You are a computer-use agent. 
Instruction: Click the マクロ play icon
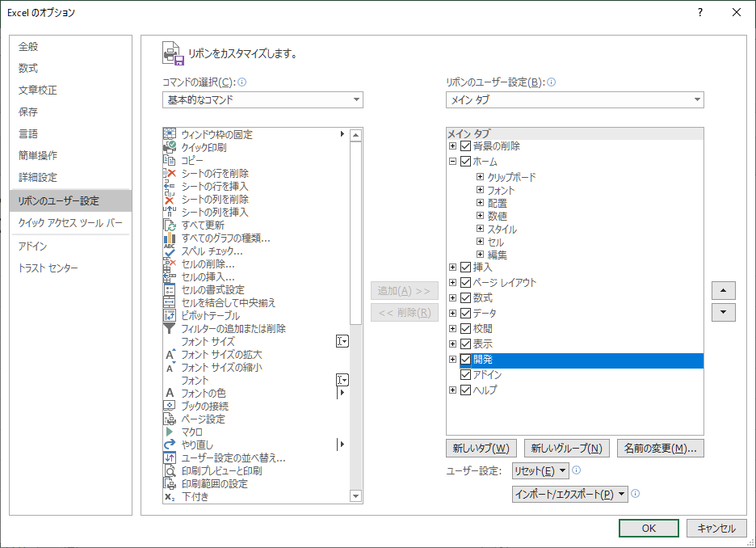pyautogui.click(x=170, y=432)
